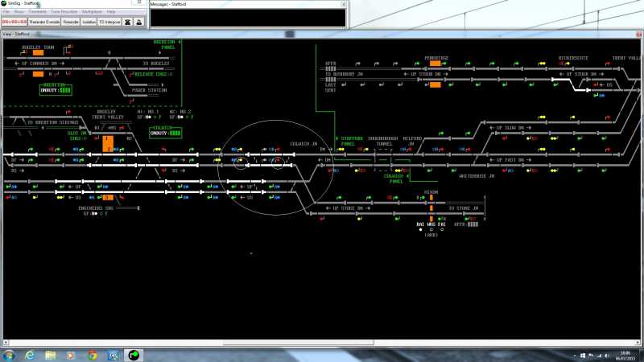Jump to Stafford Panel via green arrow

pos(337,138)
